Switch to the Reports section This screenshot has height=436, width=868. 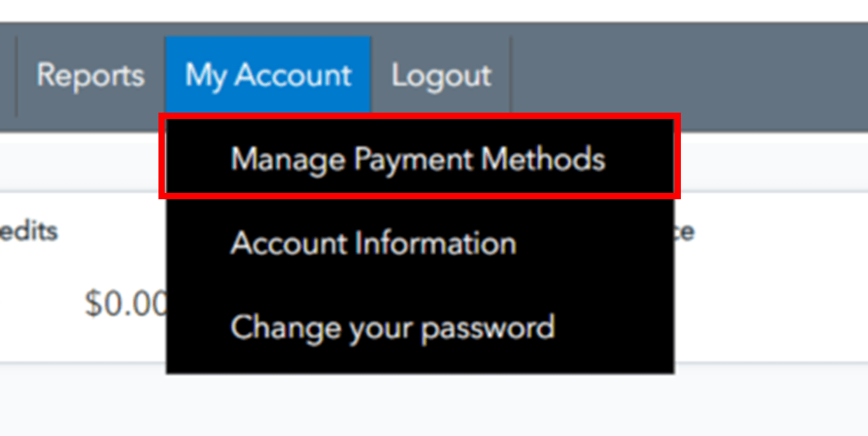90,76
